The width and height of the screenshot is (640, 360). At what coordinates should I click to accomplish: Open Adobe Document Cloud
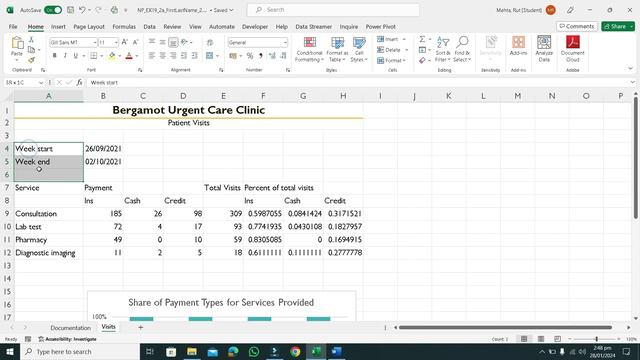click(x=573, y=49)
